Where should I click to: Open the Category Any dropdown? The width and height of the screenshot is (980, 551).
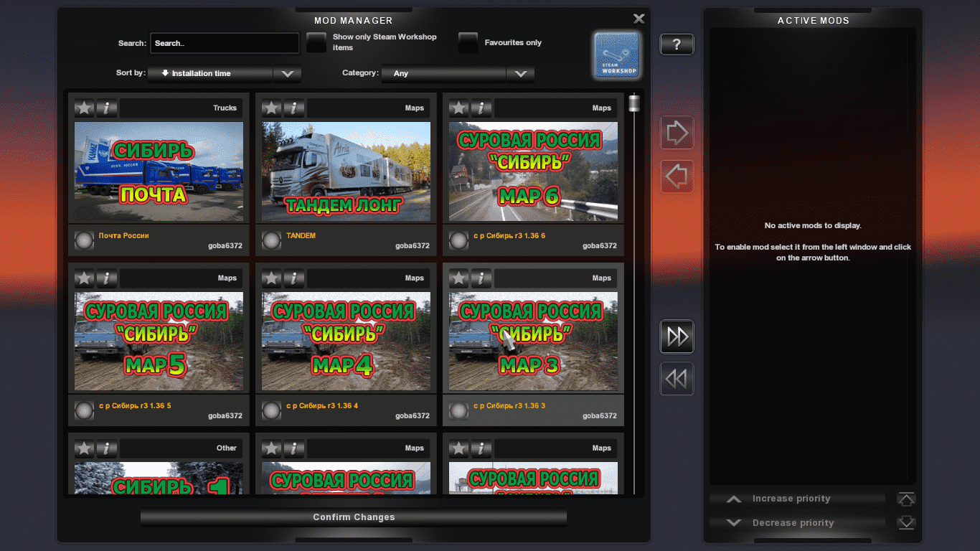[458, 73]
